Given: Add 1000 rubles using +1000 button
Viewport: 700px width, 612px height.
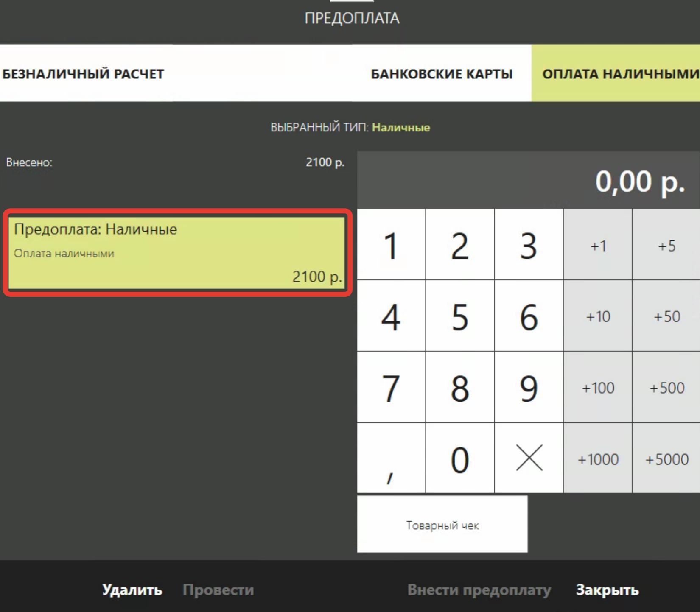Looking at the screenshot, I should pos(597,459).
